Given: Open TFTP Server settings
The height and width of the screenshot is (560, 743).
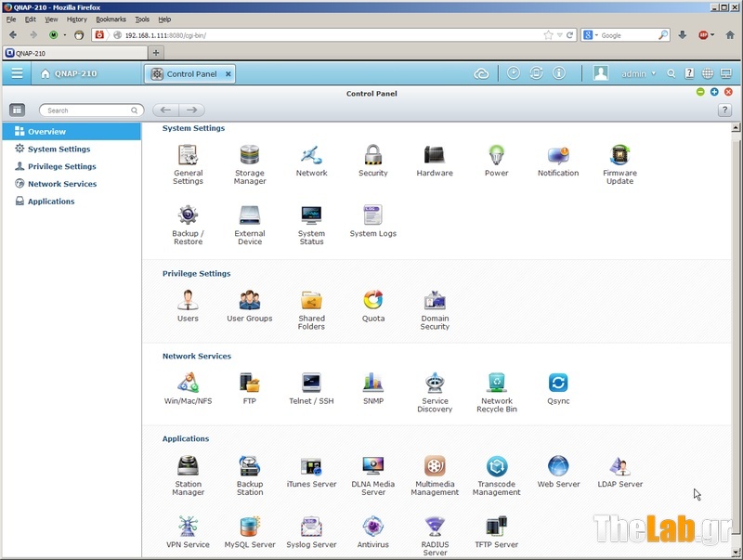Looking at the screenshot, I should coord(496,532).
